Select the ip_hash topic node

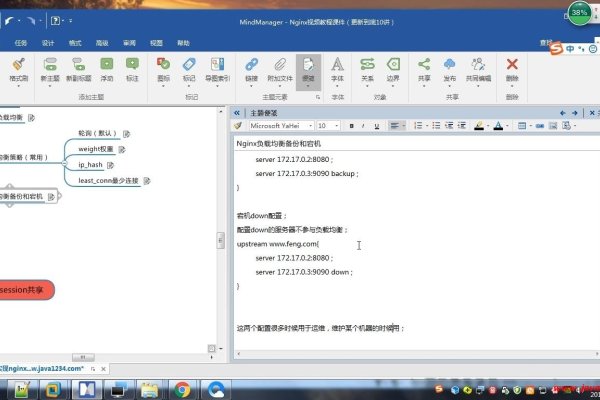coord(90,164)
